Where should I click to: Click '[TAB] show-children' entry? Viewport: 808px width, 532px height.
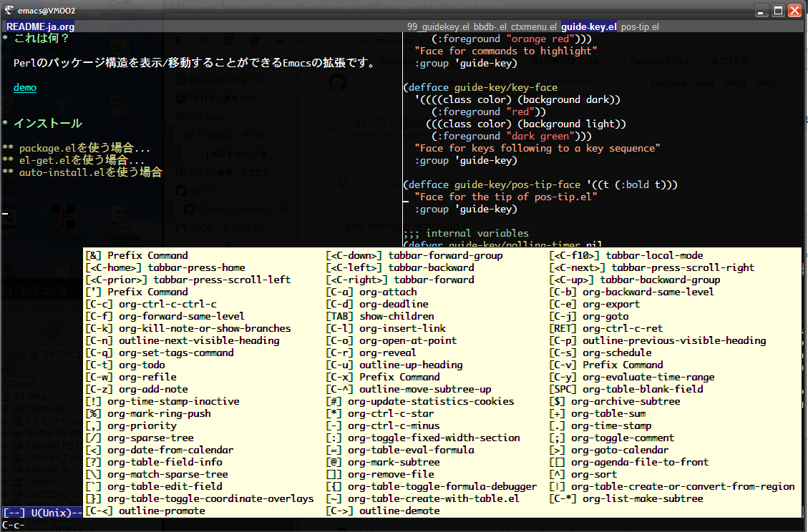point(380,316)
